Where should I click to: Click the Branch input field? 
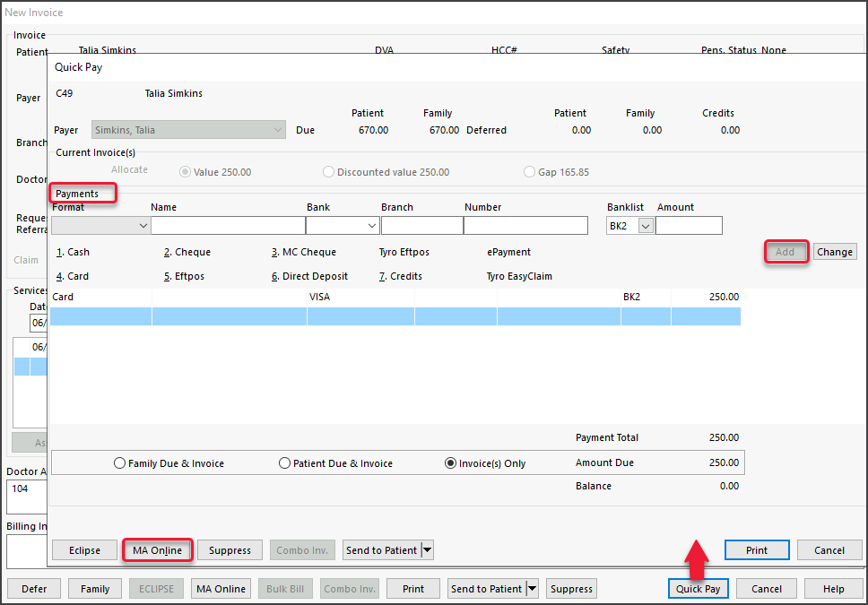[421, 226]
